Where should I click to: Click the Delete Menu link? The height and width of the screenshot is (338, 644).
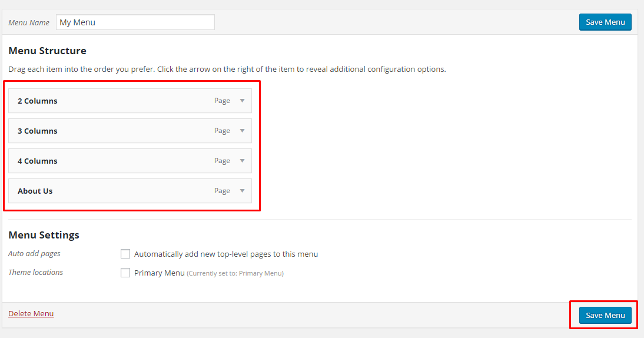tap(31, 313)
